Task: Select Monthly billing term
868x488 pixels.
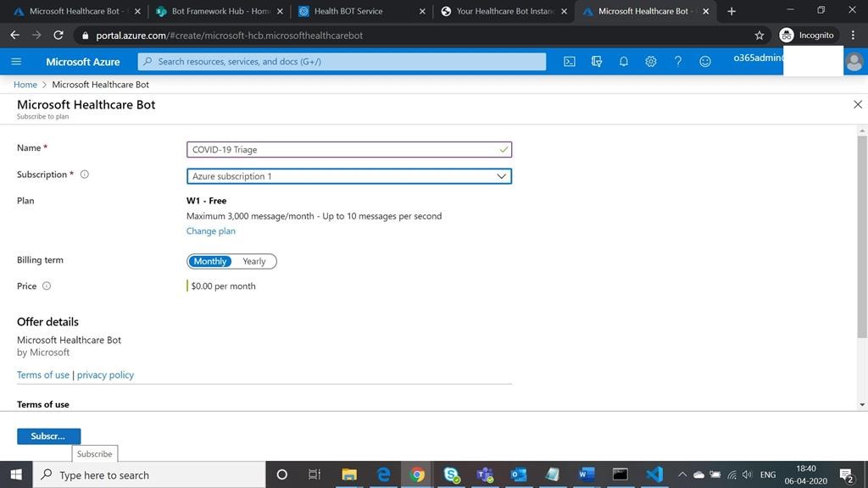Action: coord(209,261)
